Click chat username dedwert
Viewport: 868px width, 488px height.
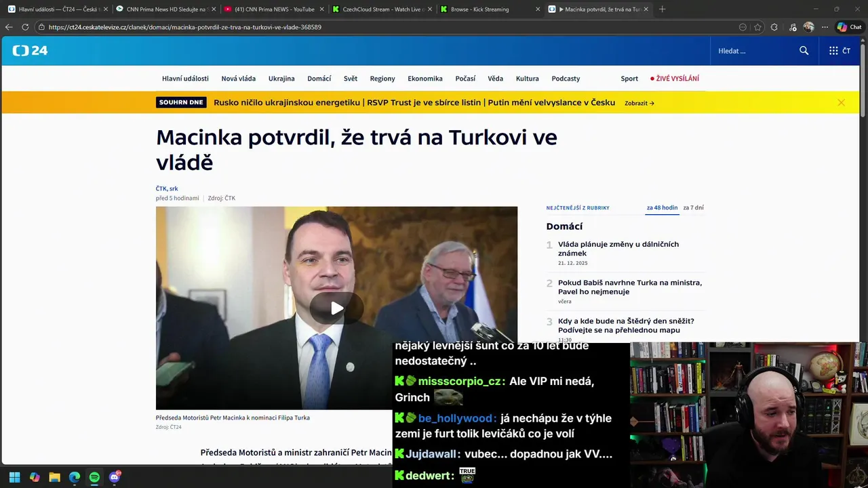[429, 476]
